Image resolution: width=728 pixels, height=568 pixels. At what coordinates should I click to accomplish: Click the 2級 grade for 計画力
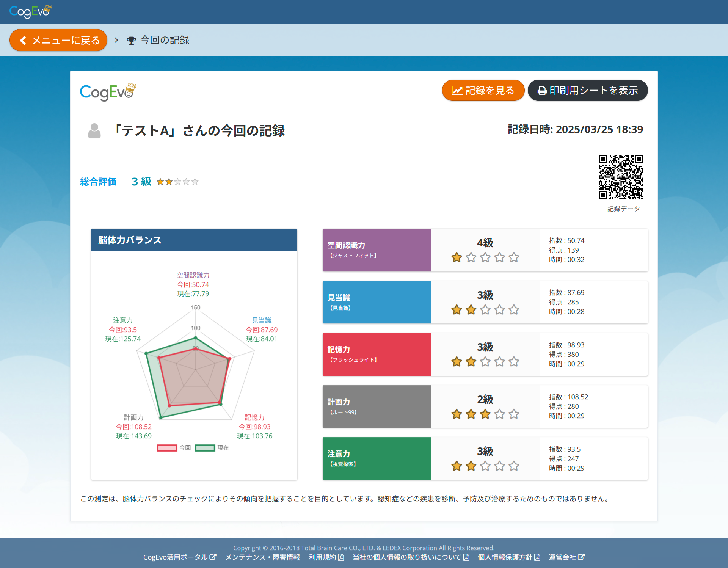coord(485,399)
